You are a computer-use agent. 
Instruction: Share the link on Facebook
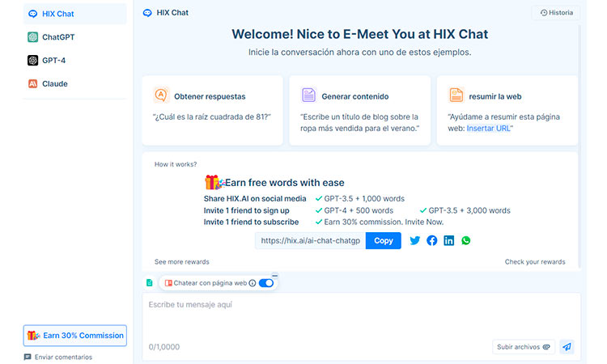[432, 240]
